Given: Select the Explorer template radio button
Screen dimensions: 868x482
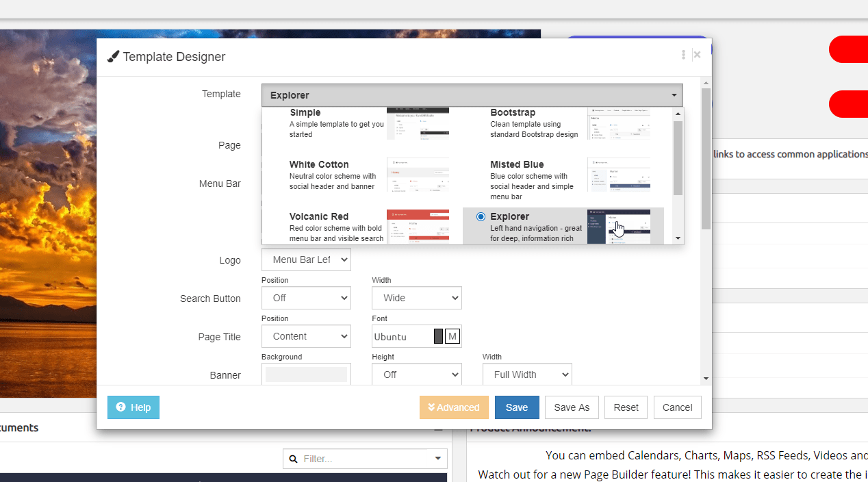Looking at the screenshot, I should [481, 216].
